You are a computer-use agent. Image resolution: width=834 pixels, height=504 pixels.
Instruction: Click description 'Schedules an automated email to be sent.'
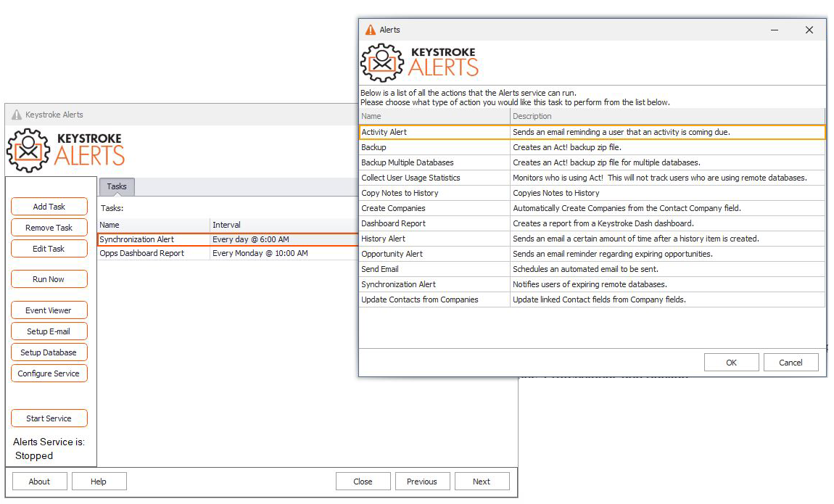click(585, 269)
